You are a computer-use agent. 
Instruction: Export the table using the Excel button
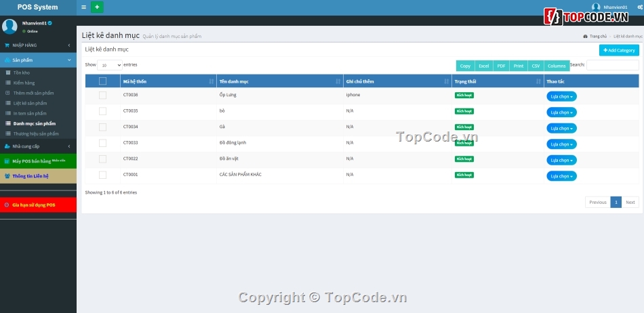point(483,66)
